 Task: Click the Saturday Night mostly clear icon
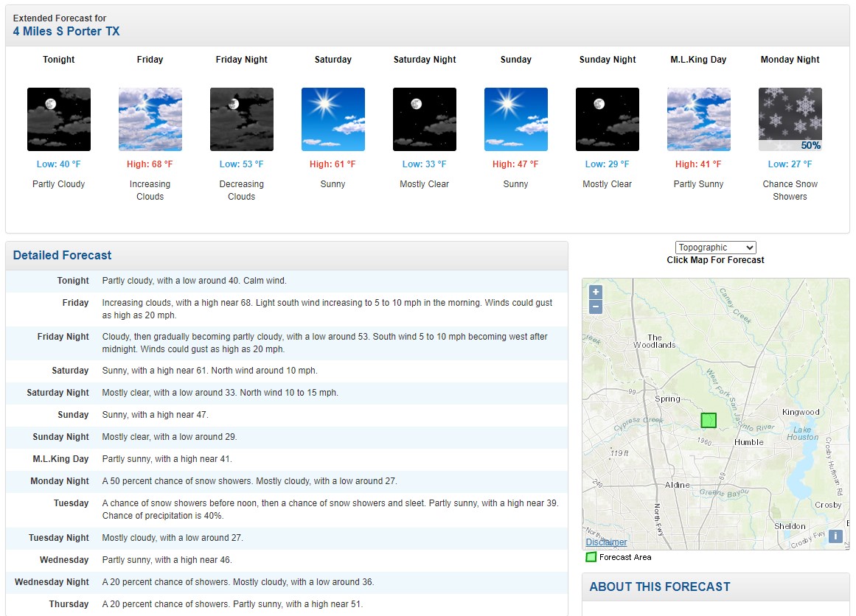pos(425,119)
